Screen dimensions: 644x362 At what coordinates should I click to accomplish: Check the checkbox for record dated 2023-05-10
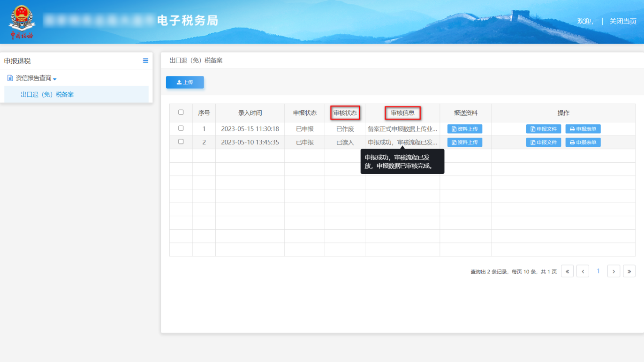click(x=181, y=142)
